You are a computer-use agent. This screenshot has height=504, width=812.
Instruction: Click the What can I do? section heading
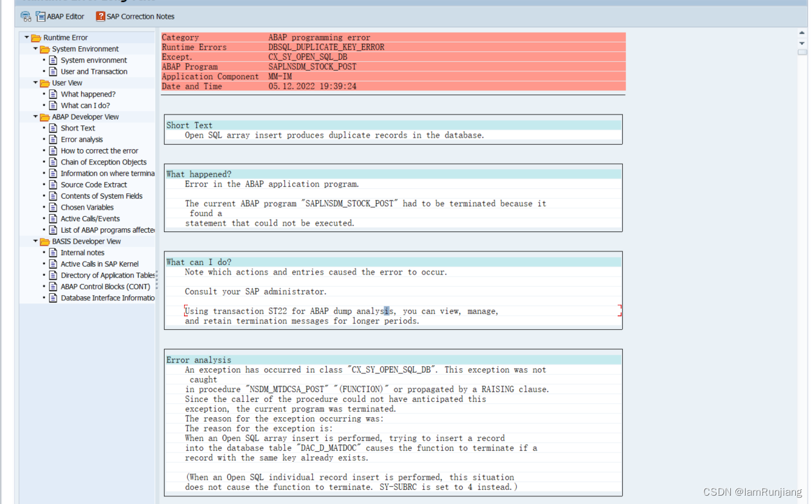[199, 262]
